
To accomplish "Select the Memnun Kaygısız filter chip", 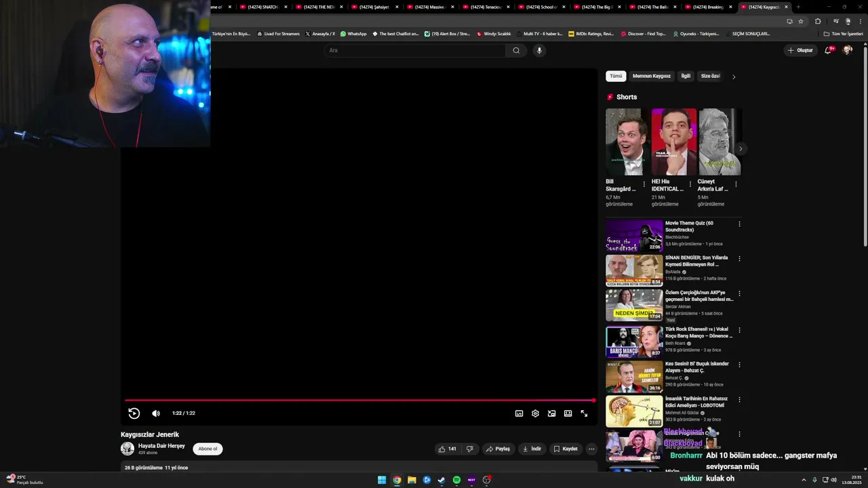I will [652, 76].
